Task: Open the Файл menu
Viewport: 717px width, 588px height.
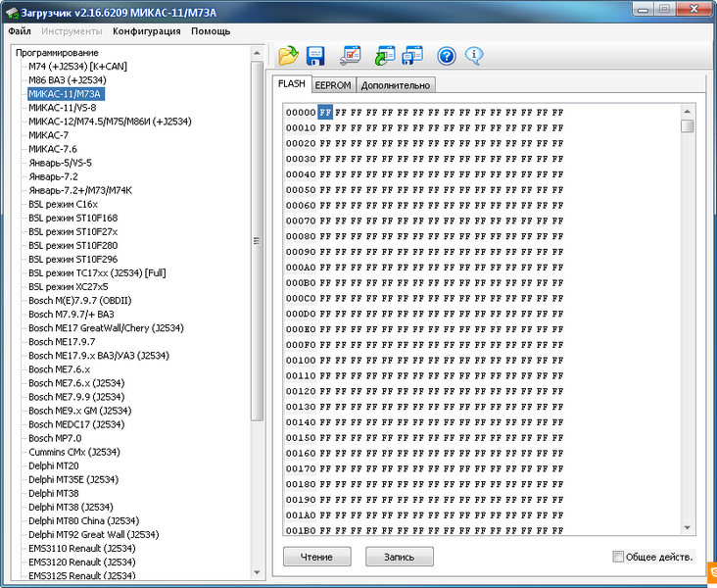Action: point(20,31)
